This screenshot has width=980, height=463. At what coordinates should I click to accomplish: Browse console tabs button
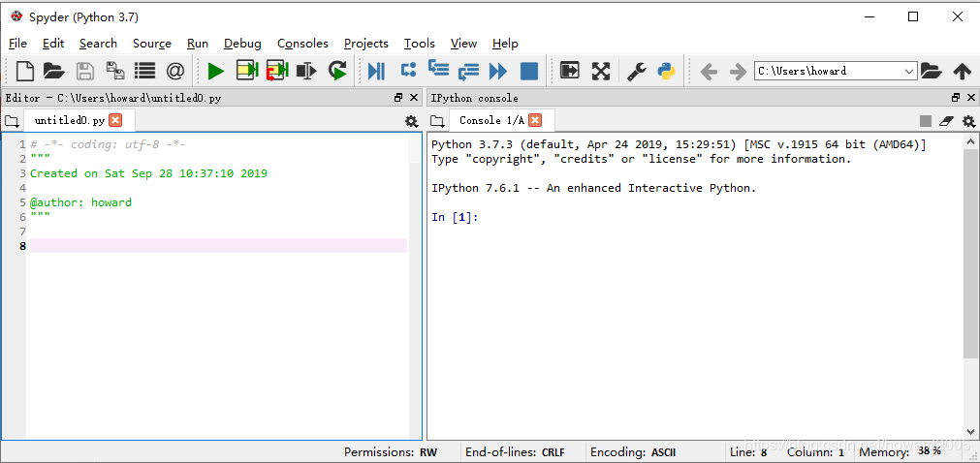pyautogui.click(x=437, y=121)
